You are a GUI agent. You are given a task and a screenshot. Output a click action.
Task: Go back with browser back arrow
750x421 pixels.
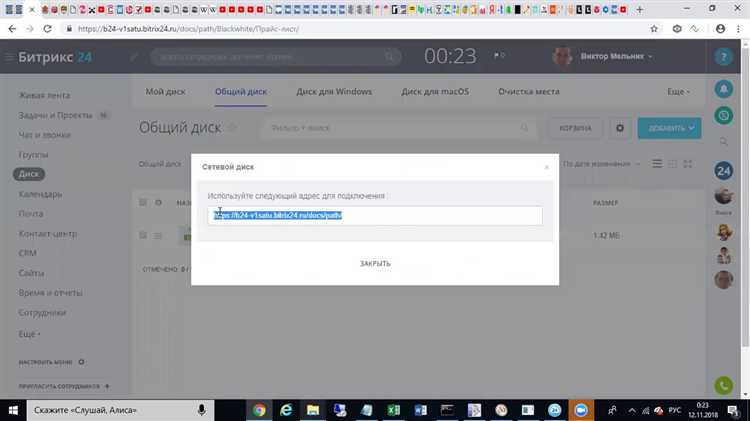click(x=12, y=29)
